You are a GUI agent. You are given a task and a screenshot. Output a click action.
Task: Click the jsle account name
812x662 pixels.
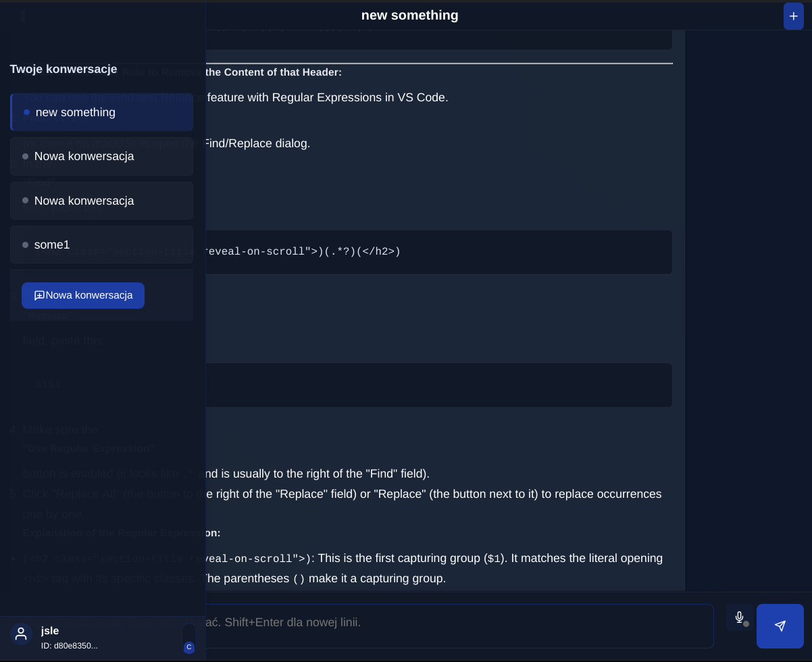[49, 630]
